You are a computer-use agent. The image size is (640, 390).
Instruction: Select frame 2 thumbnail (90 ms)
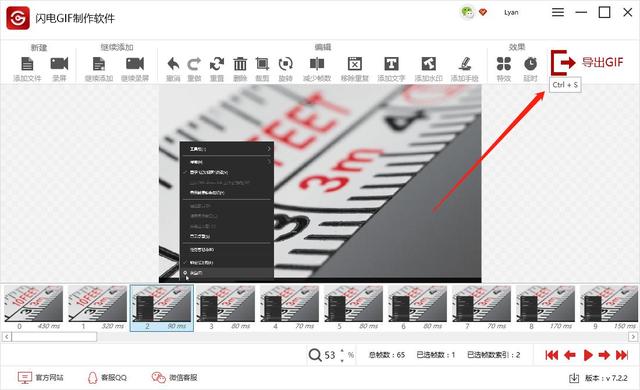click(162, 308)
